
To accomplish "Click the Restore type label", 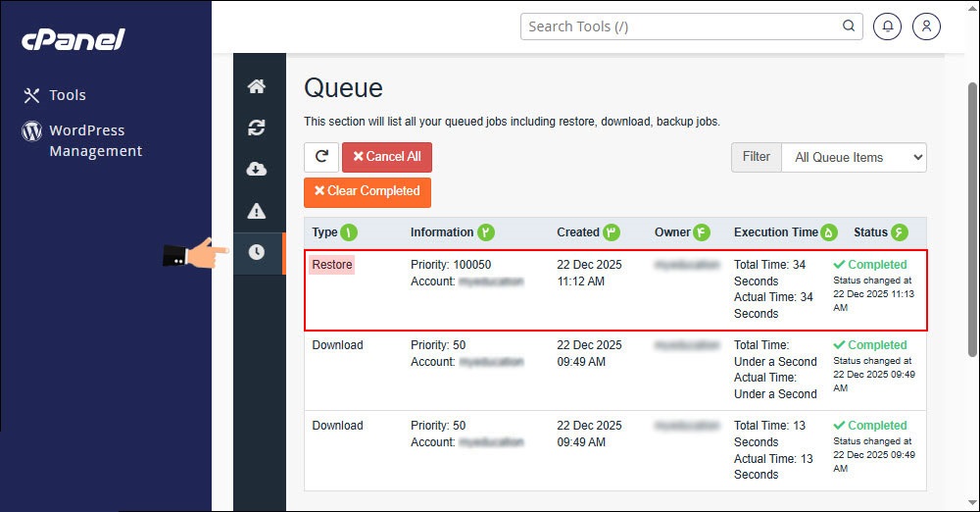I will point(332,265).
